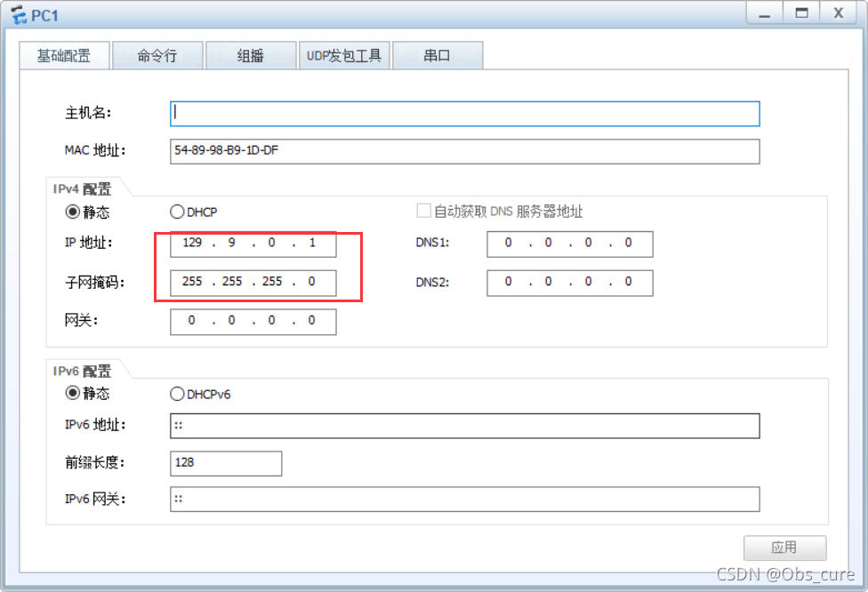868x592 pixels.
Task: Switch to the 命令行 tab
Action: coord(157,56)
